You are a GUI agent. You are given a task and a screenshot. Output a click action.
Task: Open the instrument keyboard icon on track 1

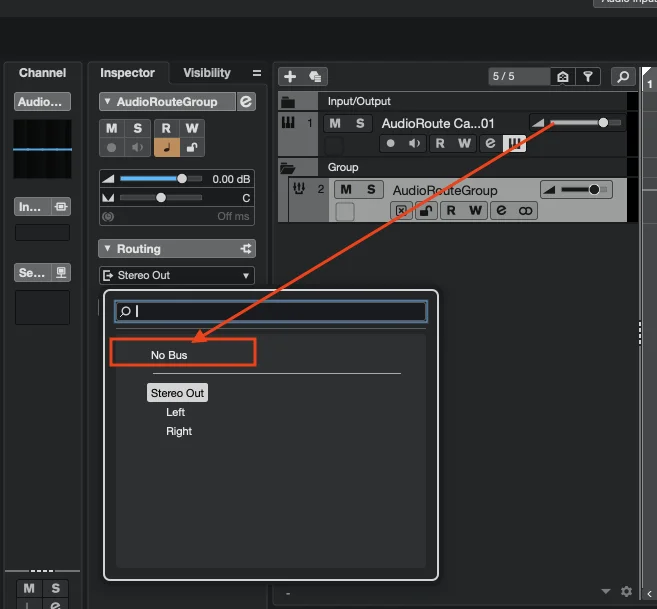tap(514, 143)
